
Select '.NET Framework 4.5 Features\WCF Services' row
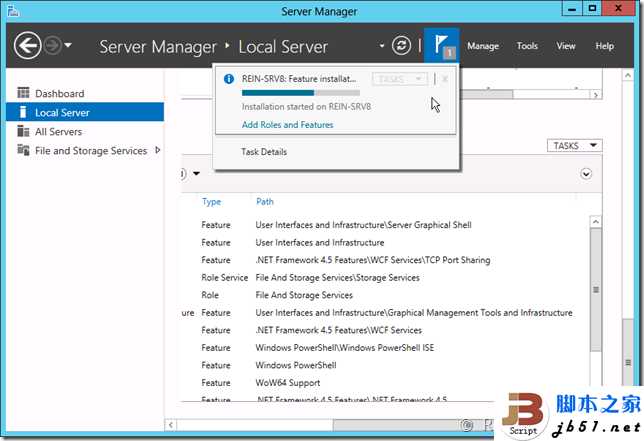[385, 330]
